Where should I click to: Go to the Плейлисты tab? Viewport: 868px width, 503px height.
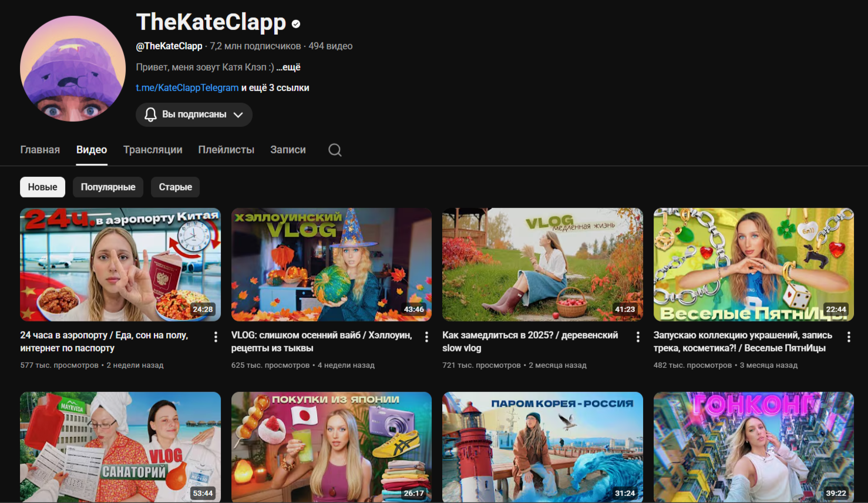[x=226, y=150]
